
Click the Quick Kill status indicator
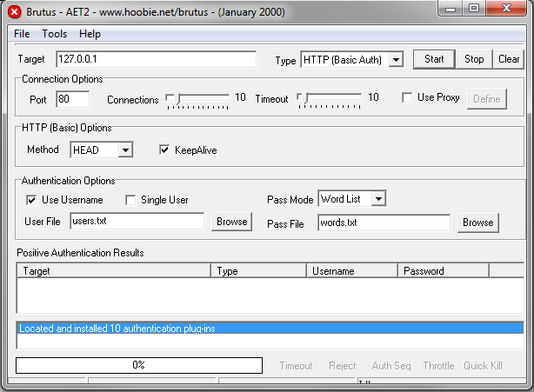(483, 366)
